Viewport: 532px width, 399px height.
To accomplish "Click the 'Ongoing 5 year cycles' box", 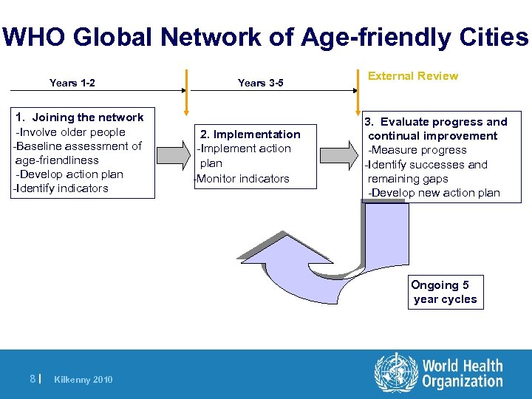I will click(x=446, y=292).
